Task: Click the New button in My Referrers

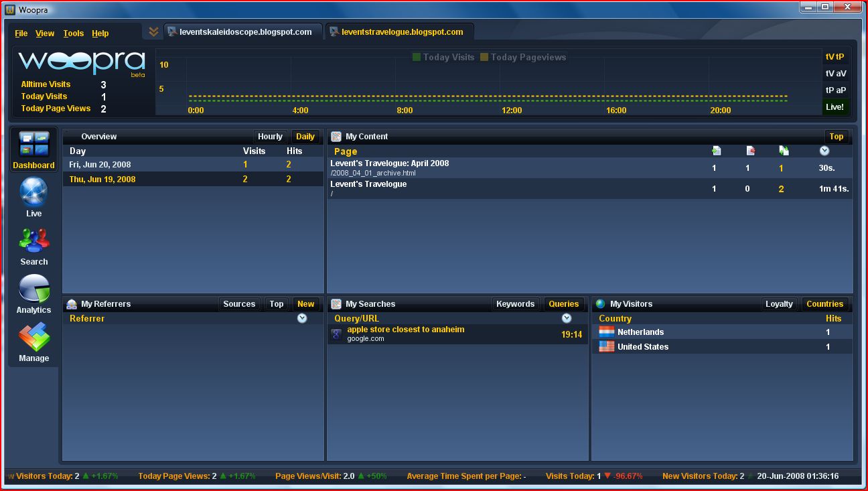Action: [x=305, y=303]
